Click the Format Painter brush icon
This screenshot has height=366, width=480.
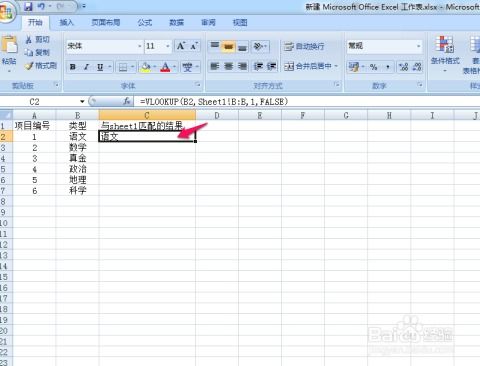(x=29, y=66)
